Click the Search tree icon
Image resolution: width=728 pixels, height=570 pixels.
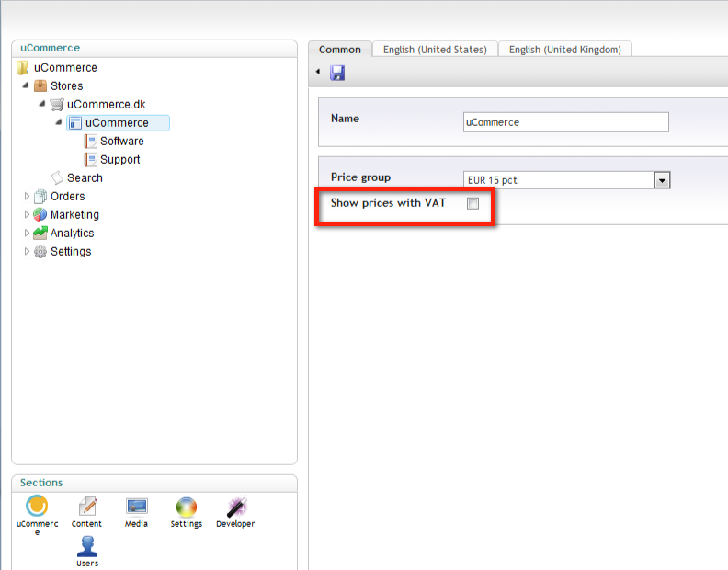point(57,178)
